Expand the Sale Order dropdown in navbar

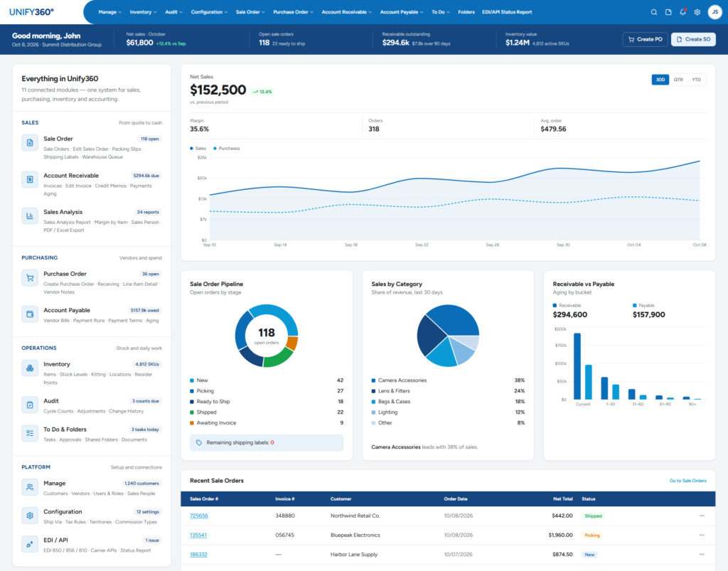pyautogui.click(x=250, y=12)
